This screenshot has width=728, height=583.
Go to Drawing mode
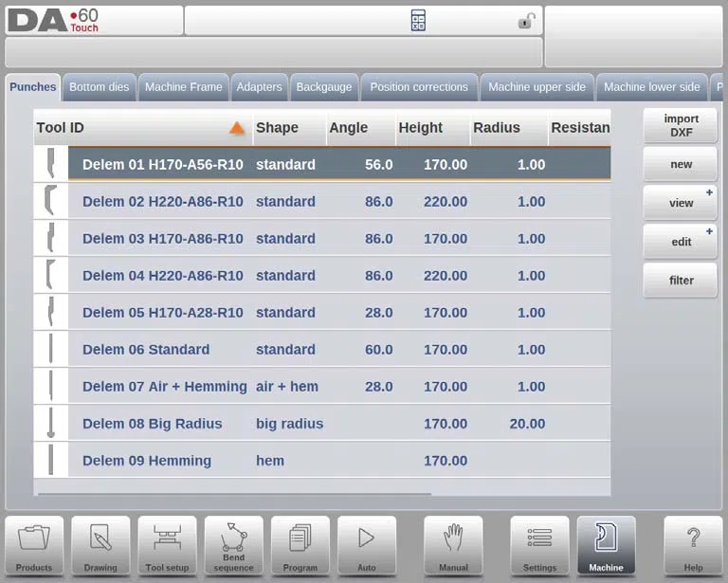pyautogui.click(x=100, y=546)
